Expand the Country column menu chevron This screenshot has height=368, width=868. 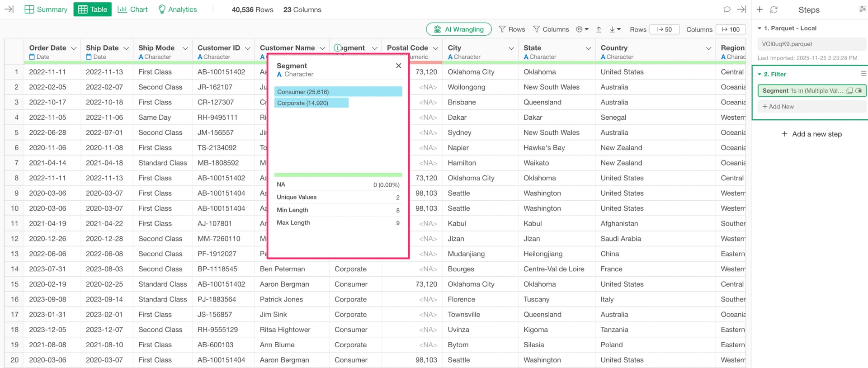point(708,48)
